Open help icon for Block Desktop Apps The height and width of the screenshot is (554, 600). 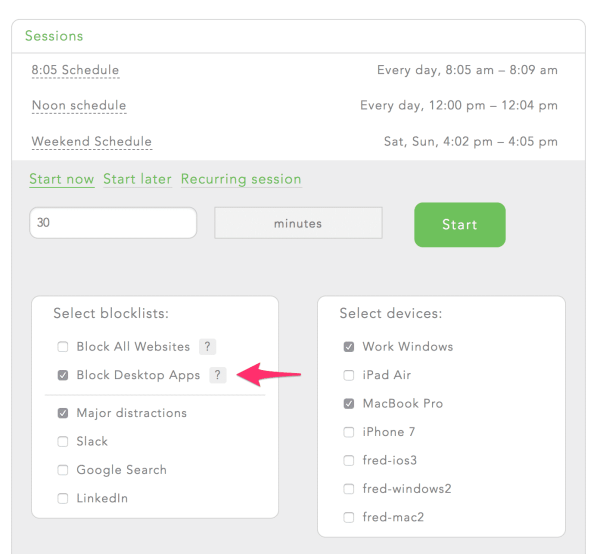[x=217, y=375]
